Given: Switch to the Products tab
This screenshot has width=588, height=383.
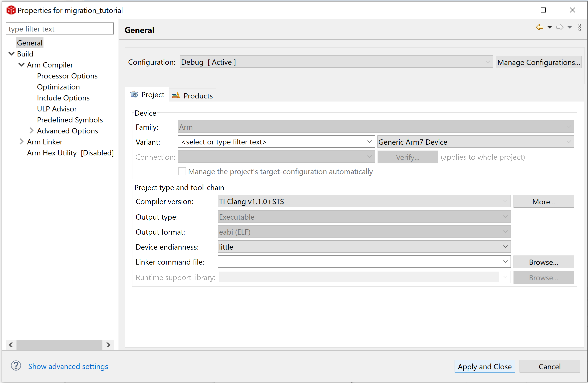Looking at the screenshot, I should tap(198, 95).
